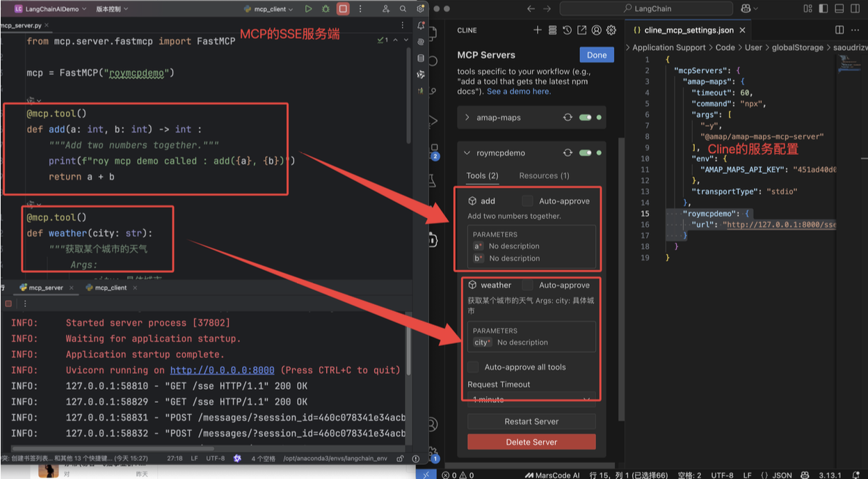The height and width of the screenshot is (479, 868).
Task: Toggle roymcpdemo server enabled switch
Action: click(585, 152)
